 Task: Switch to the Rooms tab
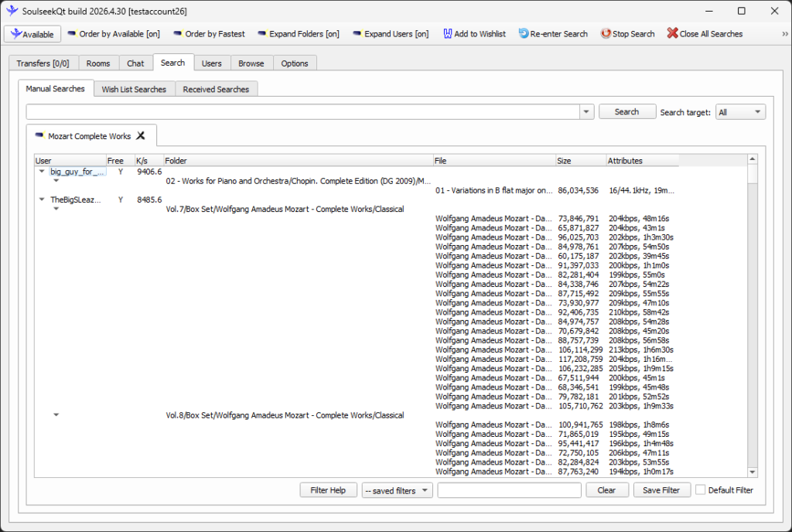point(98,63)
